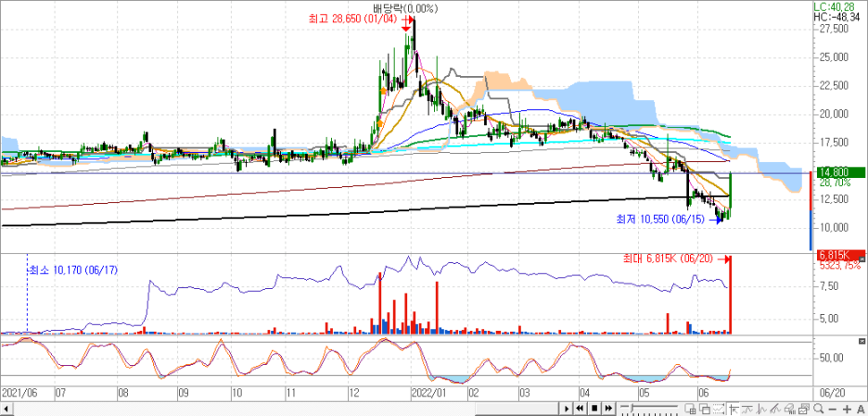Zoom in with the plus icon
The height and width of the screenshot is (416, 868).
[x=847, y=410]
